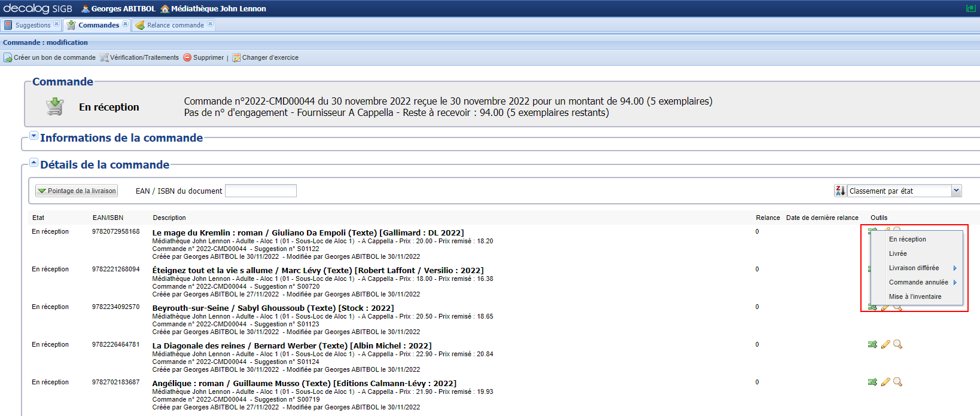Click the Z-A sort order icon
The image size is (980, 416).
click(x=840, y=191)
